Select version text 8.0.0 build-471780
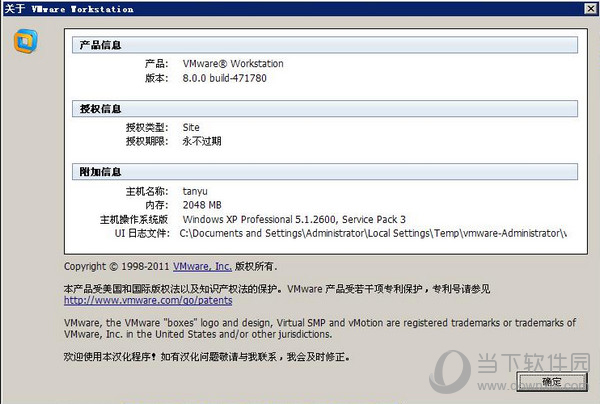 pyautogui.click(x=224, y=78)
